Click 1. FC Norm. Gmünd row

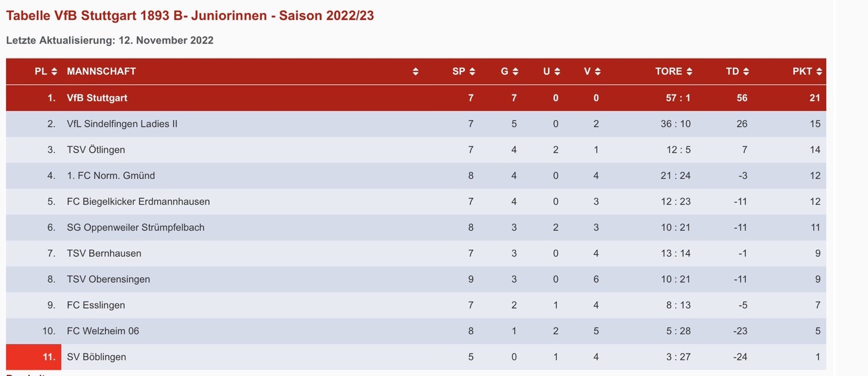pos(110,176)
